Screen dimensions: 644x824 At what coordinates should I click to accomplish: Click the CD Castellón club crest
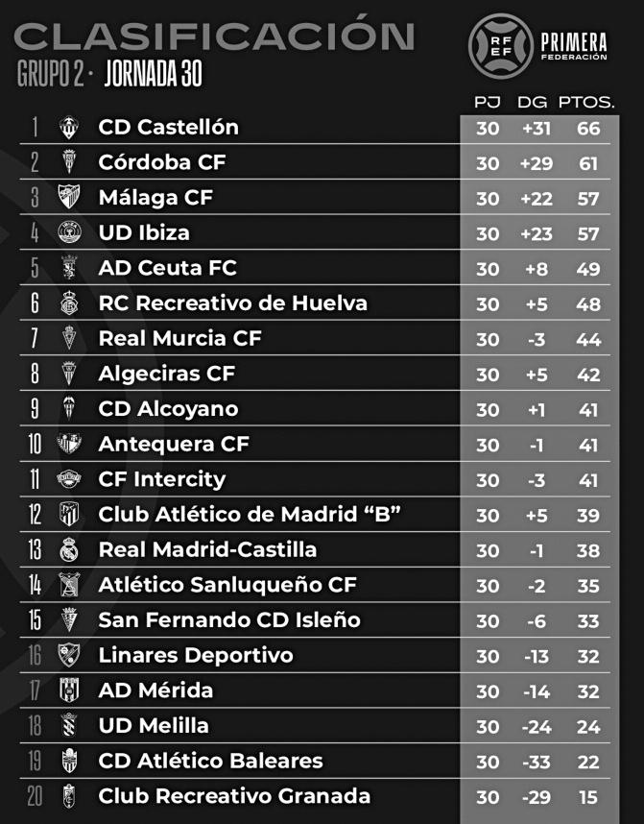(x=69, y=127)
